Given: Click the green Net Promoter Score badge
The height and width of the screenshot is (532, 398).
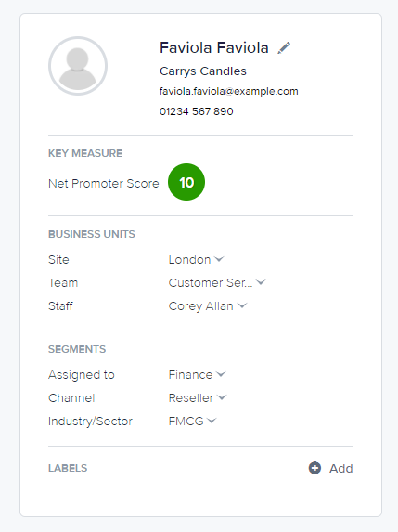Looking at the screenshot, I should 186,182.
